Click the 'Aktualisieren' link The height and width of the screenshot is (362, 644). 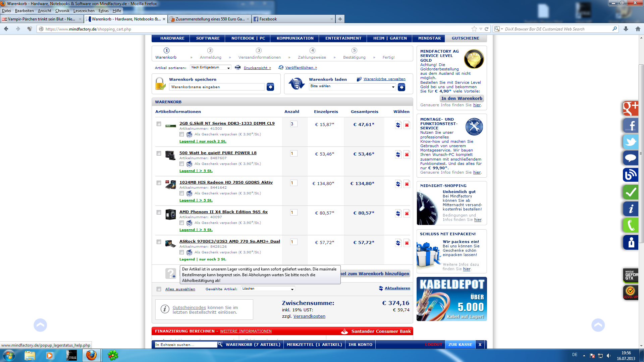(x=397, y=288)
